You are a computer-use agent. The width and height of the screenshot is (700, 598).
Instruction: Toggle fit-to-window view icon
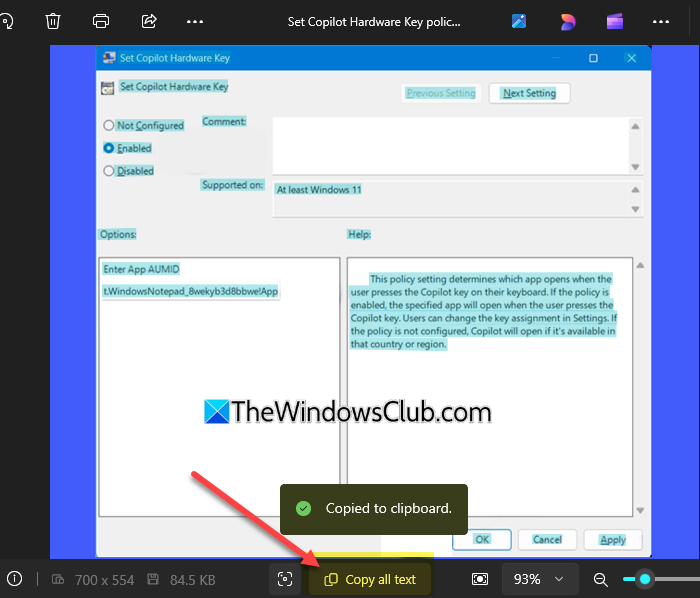pyautogui.click(x=480, y=579)
